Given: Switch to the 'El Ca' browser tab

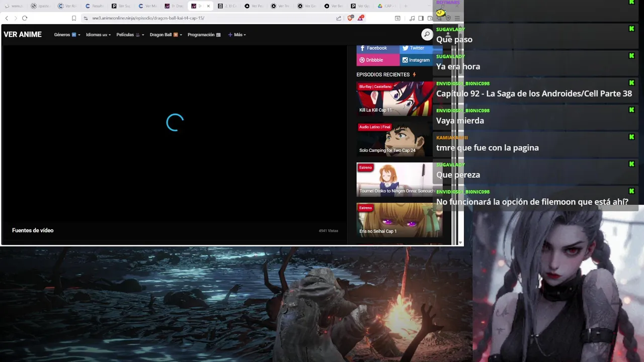Looking at the screenshot, I should pyautogui.click(x=227, y=6).
